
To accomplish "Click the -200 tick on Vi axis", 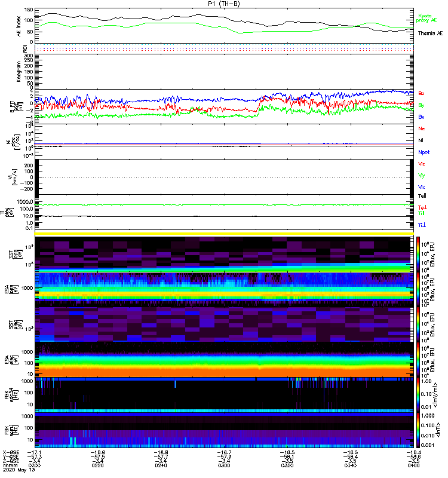I will [27, 189].
